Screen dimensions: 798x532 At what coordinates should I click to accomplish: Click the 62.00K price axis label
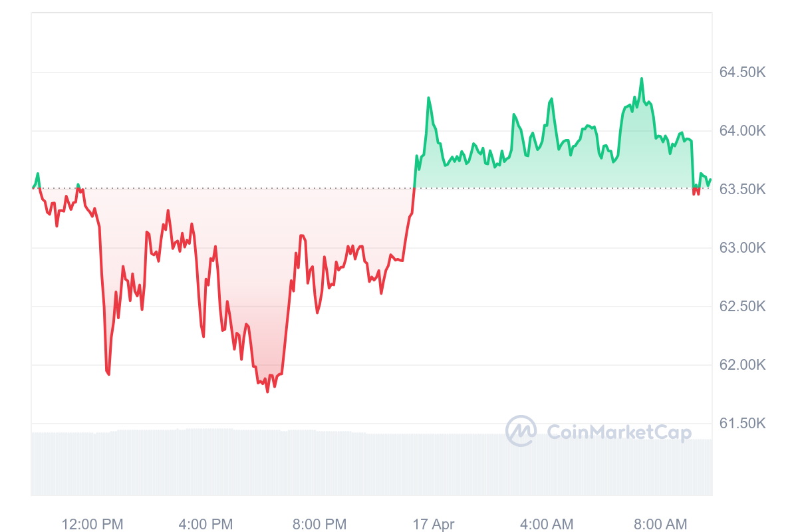click(x=743, y=364)
